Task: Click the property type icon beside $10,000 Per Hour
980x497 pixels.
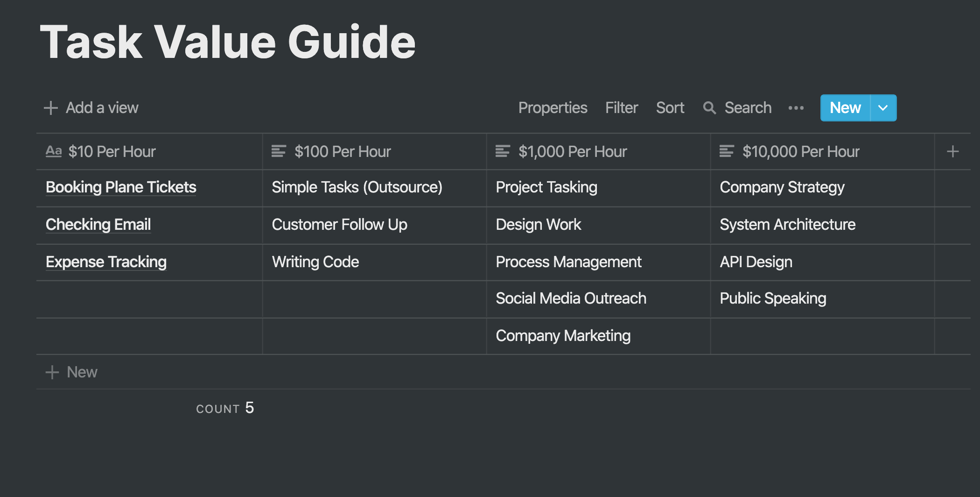Action: (727, 151)
